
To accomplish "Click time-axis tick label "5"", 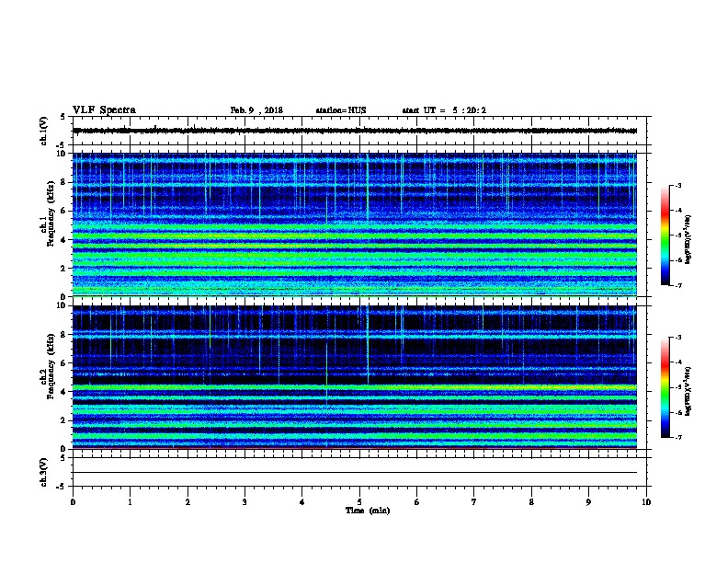I will pos(359,501).
